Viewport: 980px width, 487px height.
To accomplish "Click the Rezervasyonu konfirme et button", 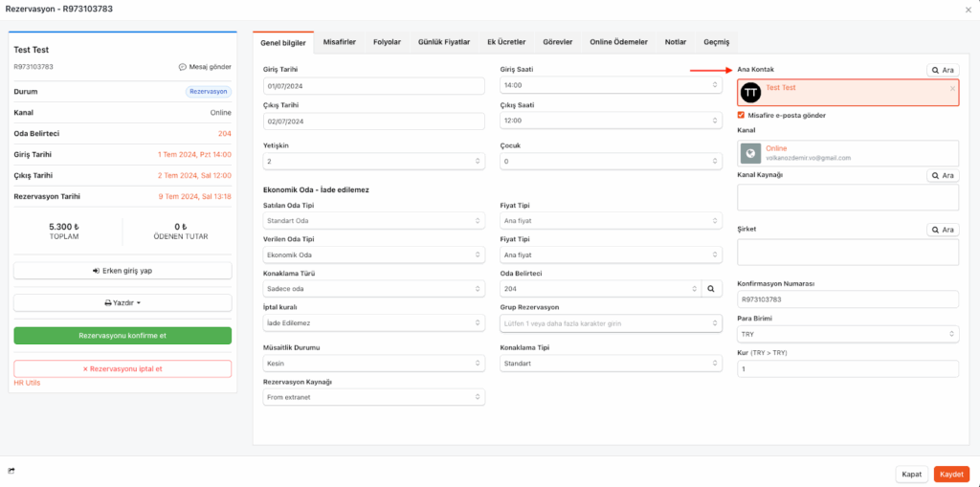I will point(122,336).
